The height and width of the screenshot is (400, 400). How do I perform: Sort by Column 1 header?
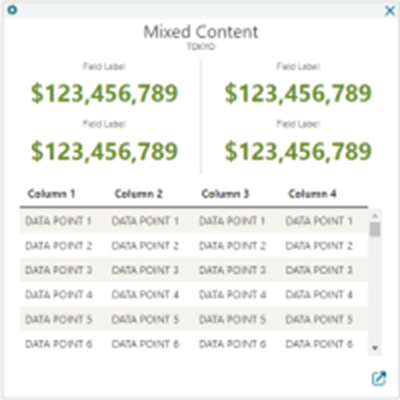pos(51,194)
